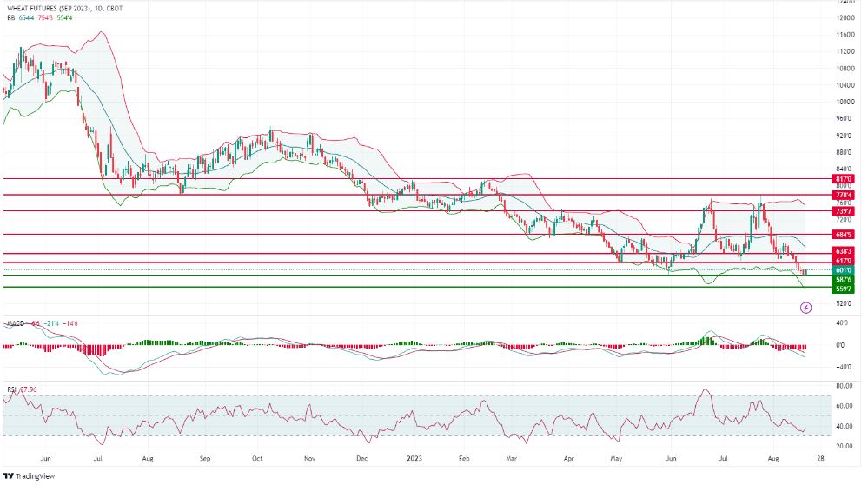Click the 1D CBOT interval text in header
Viewport: 868px width, 485px height.
109,9
